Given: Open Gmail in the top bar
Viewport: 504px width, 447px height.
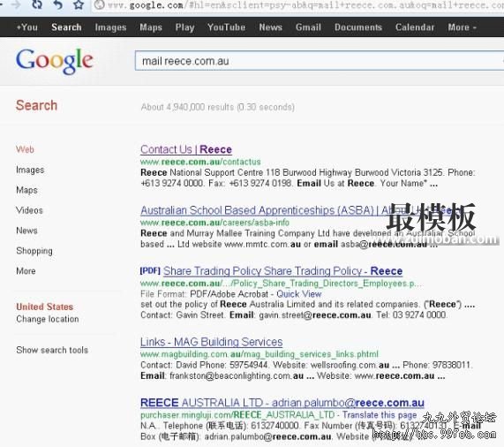Looking at the screenshot, I should click(x=308, y=27).
